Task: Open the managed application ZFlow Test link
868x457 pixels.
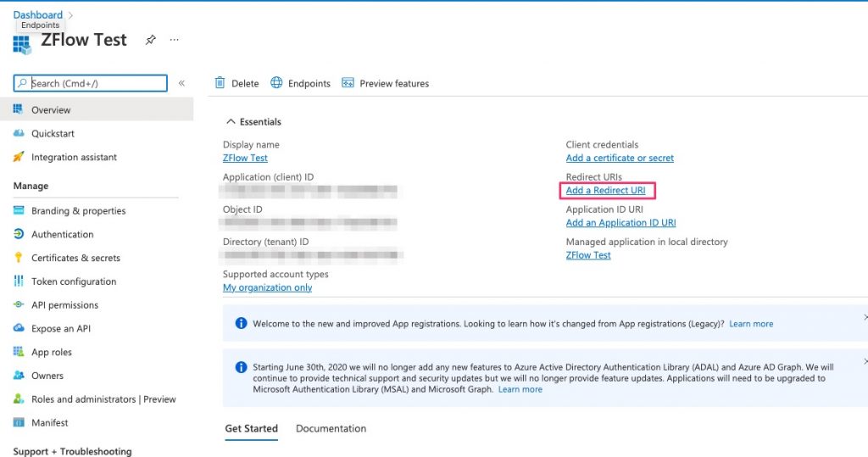Action: point(588,255)
